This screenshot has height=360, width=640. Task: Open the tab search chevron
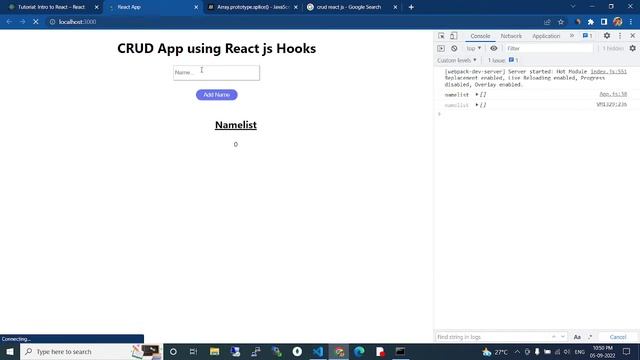click(573, 7)
